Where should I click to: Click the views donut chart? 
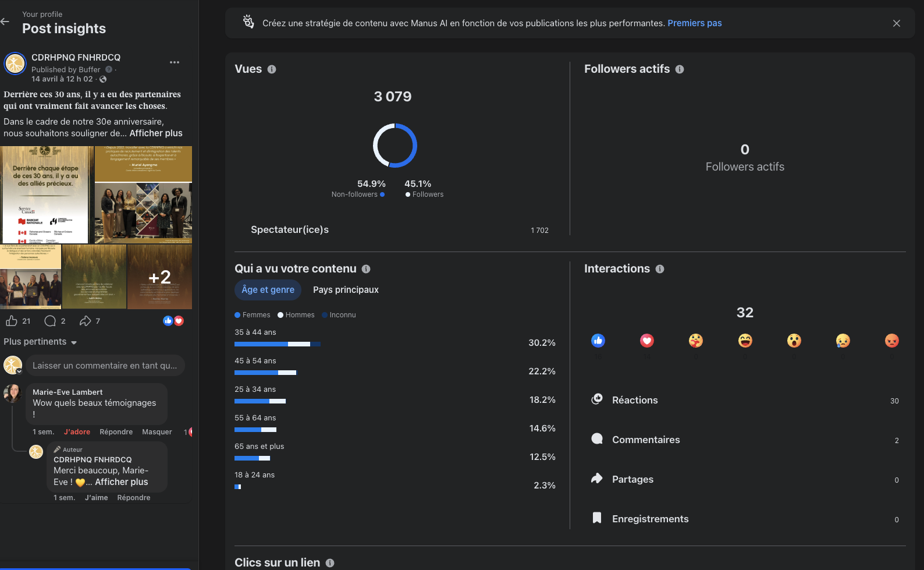pos(395,146)
